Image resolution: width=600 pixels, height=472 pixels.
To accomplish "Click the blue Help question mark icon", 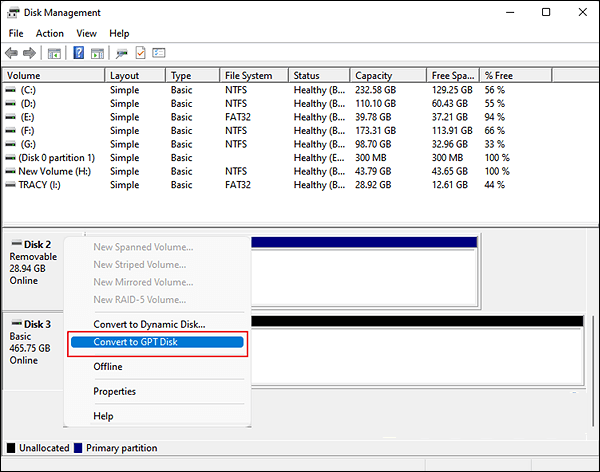I will 79,53.
